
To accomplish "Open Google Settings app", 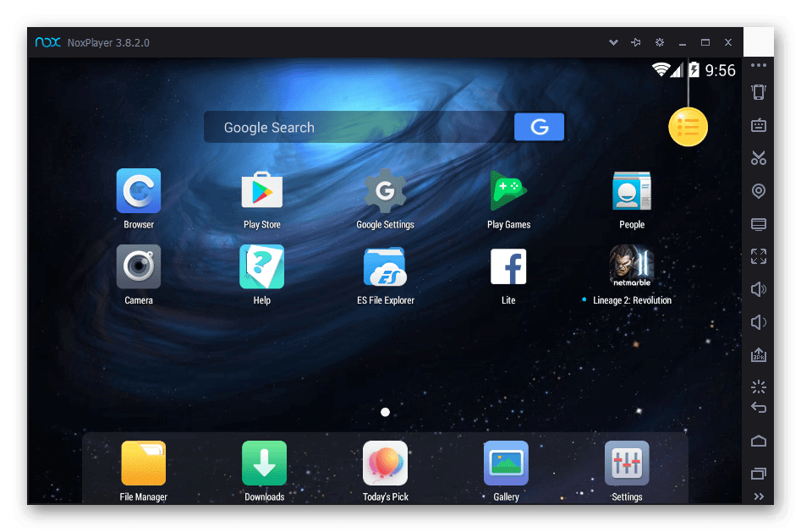I will click(385, 190).
